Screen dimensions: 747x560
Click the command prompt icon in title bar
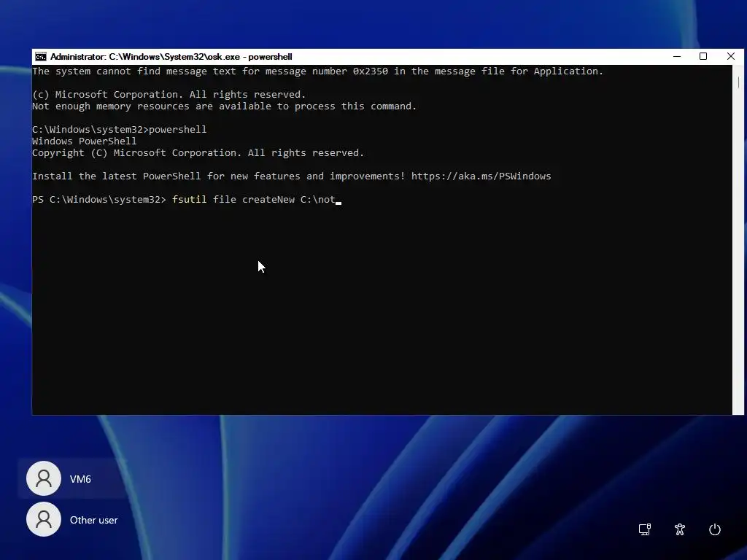41,57
